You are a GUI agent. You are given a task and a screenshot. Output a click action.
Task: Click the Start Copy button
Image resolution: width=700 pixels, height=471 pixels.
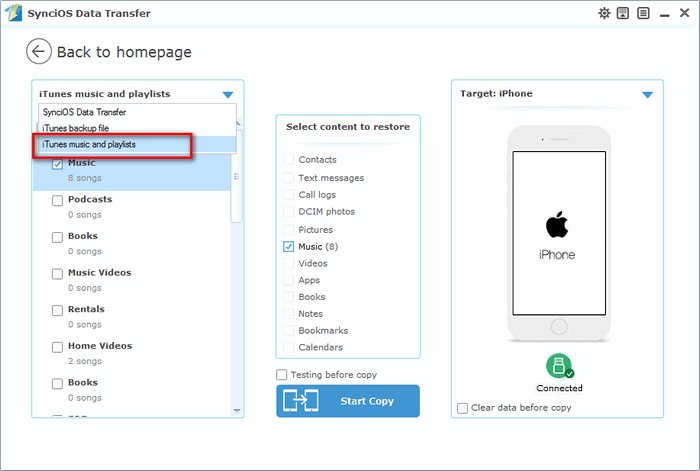[x=348, y=401]
